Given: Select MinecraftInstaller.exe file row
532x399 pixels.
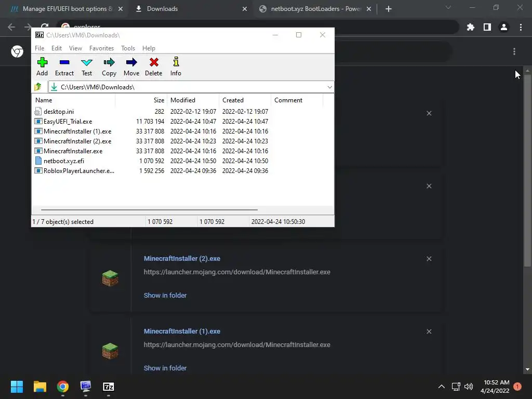Looking at the screenshot, I should pyautogui.click(x=151, y=151).
